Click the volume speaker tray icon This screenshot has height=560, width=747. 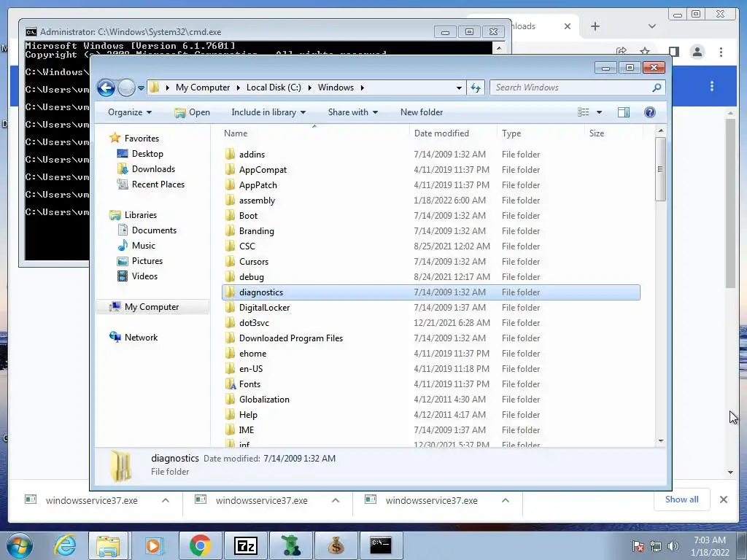click(673, 546)
